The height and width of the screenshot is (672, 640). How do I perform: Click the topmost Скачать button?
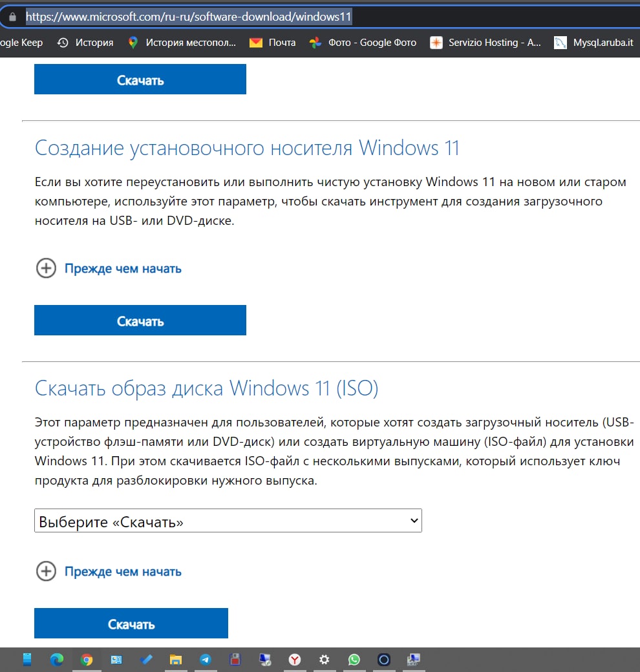pyautogui.click(x=140, y=79)
